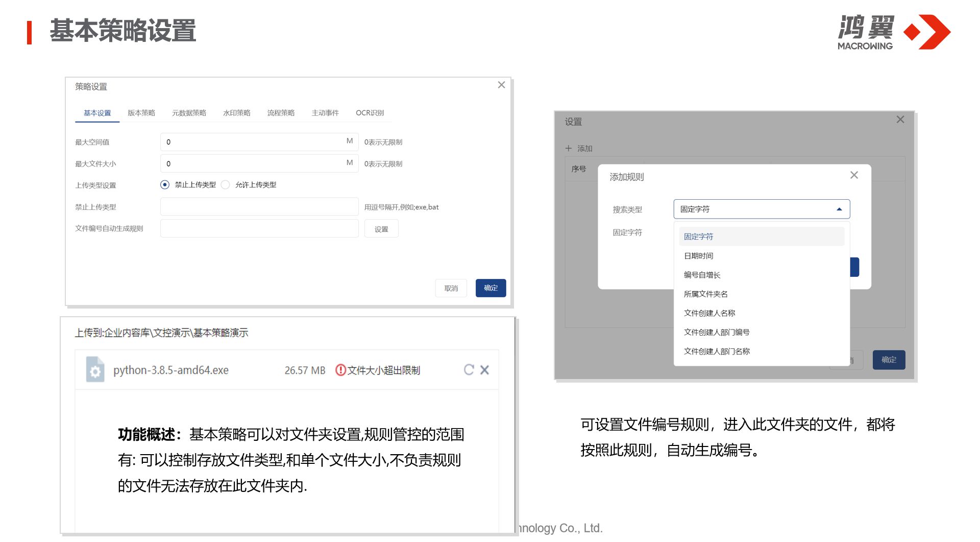980x542 pixels.
Task: Remove python-3.8.5-amd64.exe from the upload list
Action: [x=485, y=370]
